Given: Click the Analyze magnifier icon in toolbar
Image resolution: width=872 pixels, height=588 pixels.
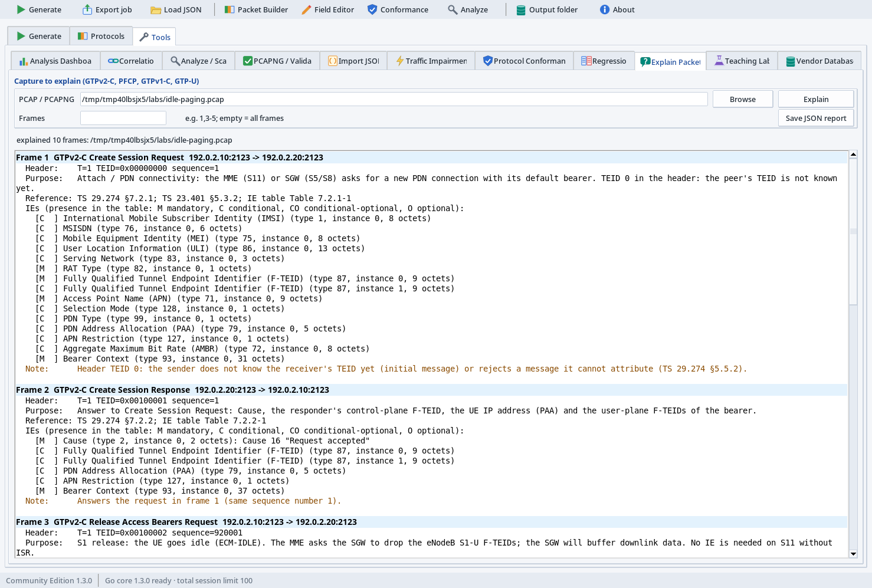Looking at the screenshot, I should coord(453,9).
